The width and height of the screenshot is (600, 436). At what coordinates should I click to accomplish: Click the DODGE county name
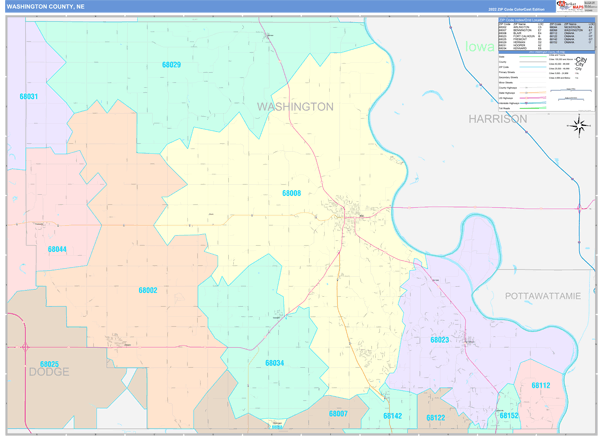(x=48, y=372)
